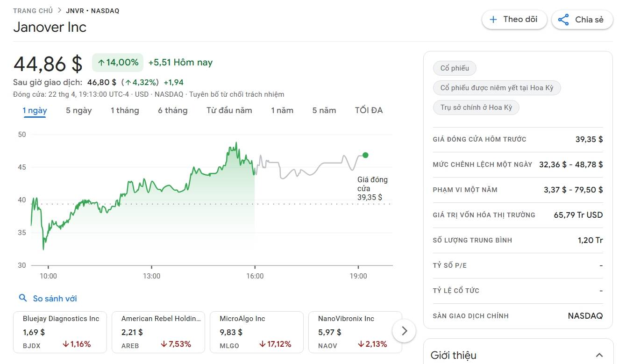Open Bluejay Diagnostics Inc card
Screen dimensions: 619x364
(60, 332)
